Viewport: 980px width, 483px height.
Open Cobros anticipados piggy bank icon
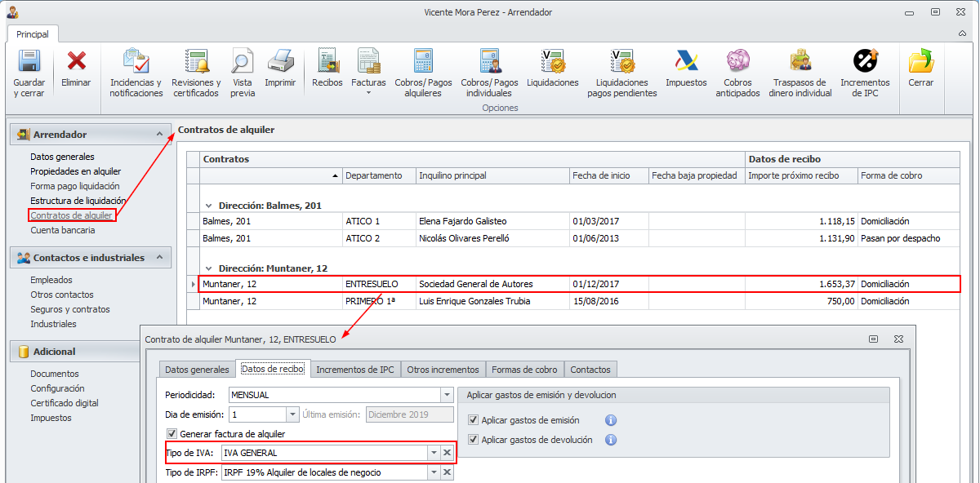coord(737,62)
